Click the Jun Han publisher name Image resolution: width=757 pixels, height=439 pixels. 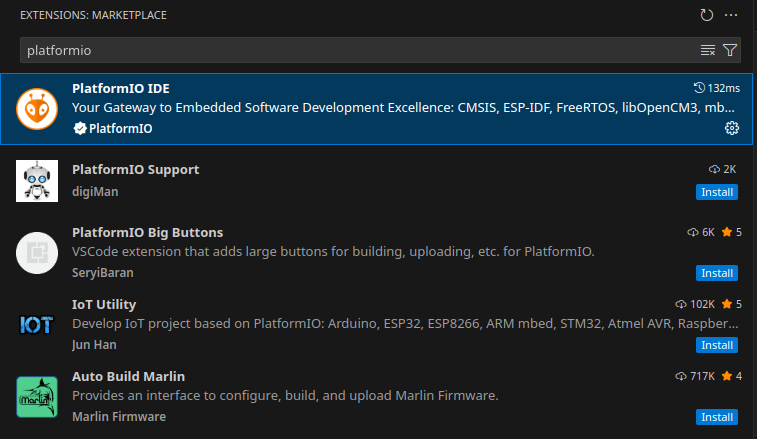click(x=94, y=345)
